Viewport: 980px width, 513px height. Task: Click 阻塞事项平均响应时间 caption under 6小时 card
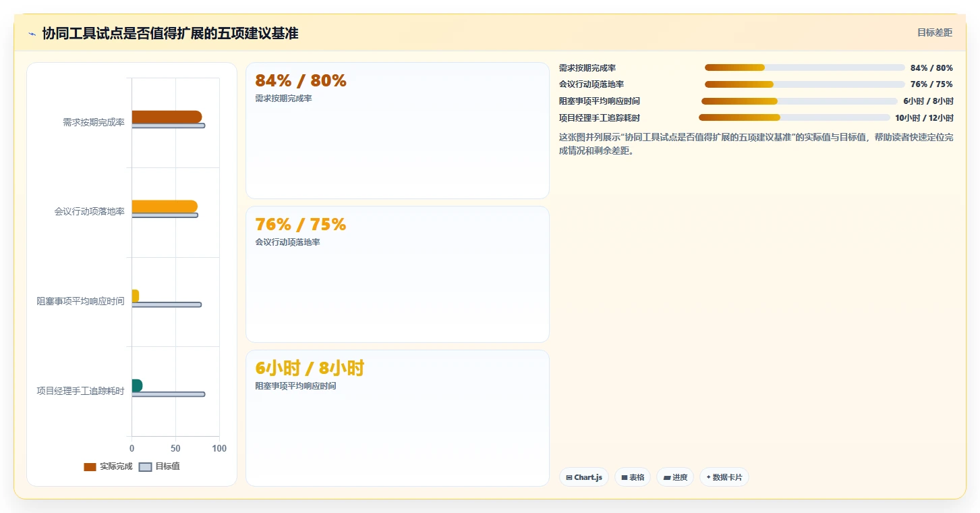click(x=295, y=386)
